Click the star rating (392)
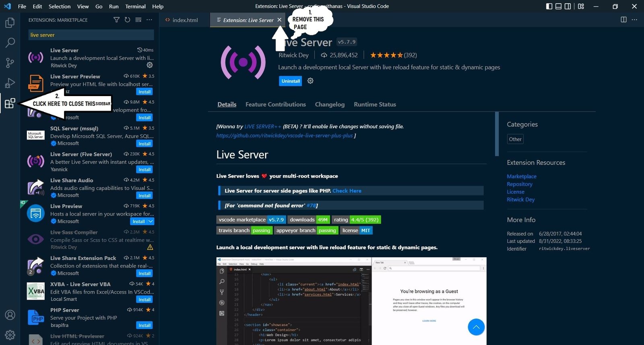This screenshot has width=644, height=345. [393, 55]
